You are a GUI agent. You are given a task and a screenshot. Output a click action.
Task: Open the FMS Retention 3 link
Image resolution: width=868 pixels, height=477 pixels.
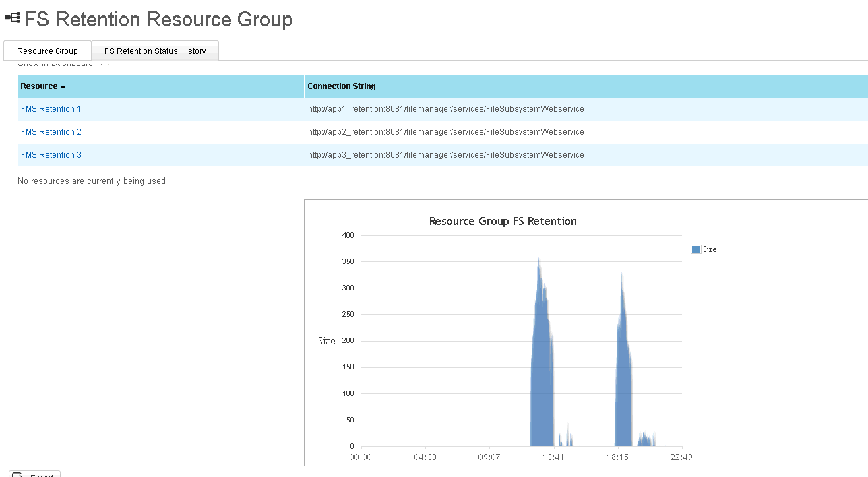(51, 155)
